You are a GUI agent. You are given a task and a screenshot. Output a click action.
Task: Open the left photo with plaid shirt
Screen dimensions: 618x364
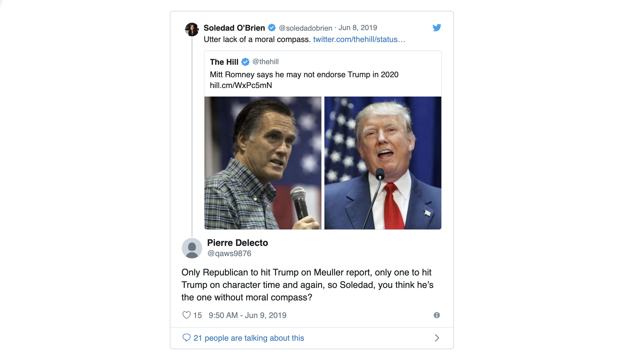point(263,163)
